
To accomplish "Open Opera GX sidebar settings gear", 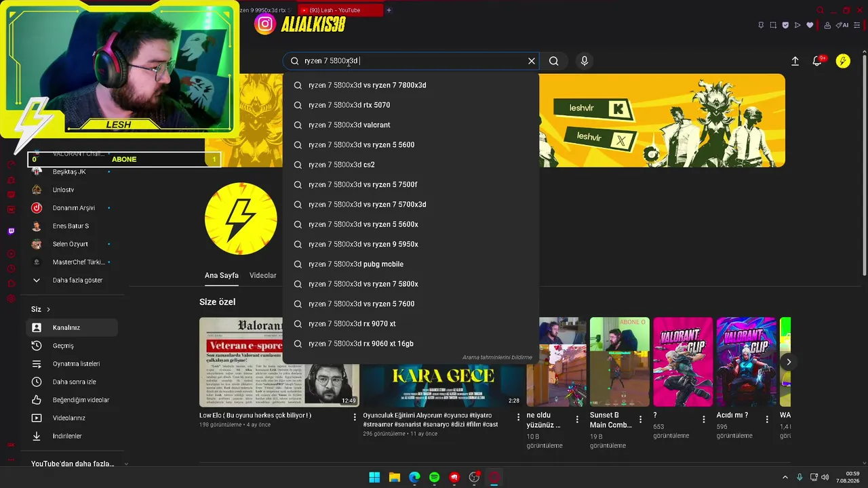I will (x=11, y=299).
